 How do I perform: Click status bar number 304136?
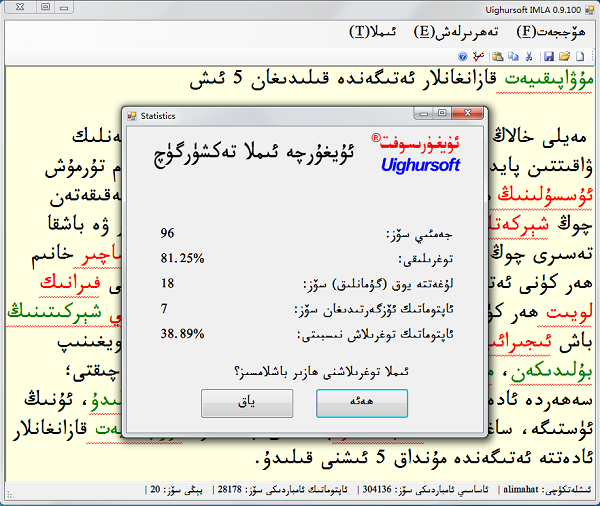pos(377,490)
